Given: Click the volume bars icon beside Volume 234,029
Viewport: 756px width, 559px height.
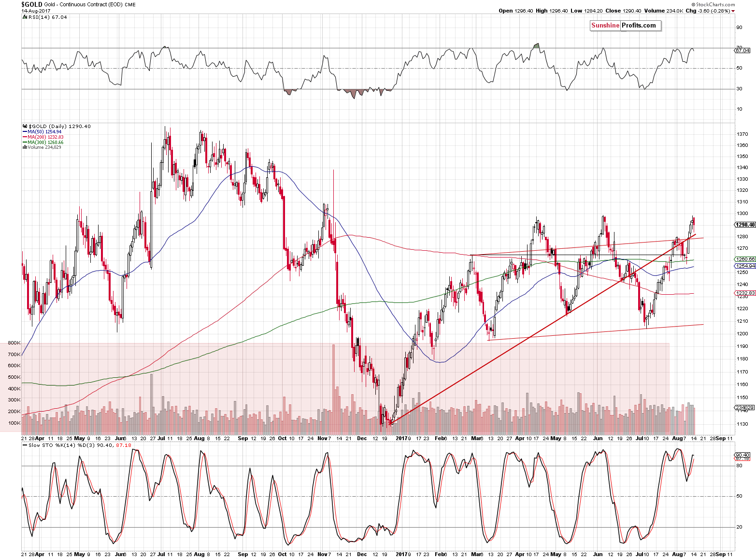Looking at the screenshot, I should (x=25, y=147).
